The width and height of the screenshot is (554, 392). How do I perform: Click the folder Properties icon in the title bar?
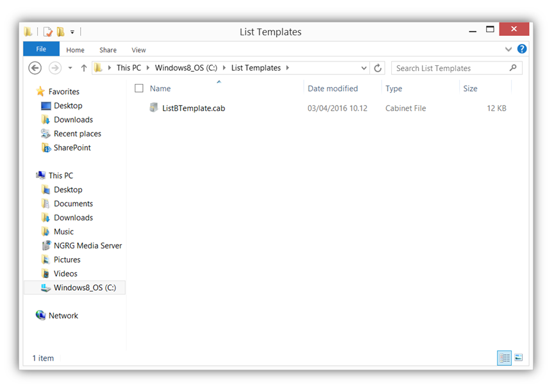[x=48, y=31]
